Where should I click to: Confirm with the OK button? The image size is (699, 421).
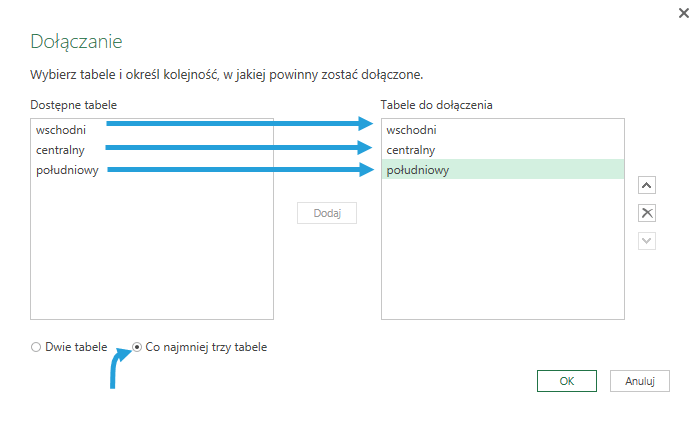(567, 381)
